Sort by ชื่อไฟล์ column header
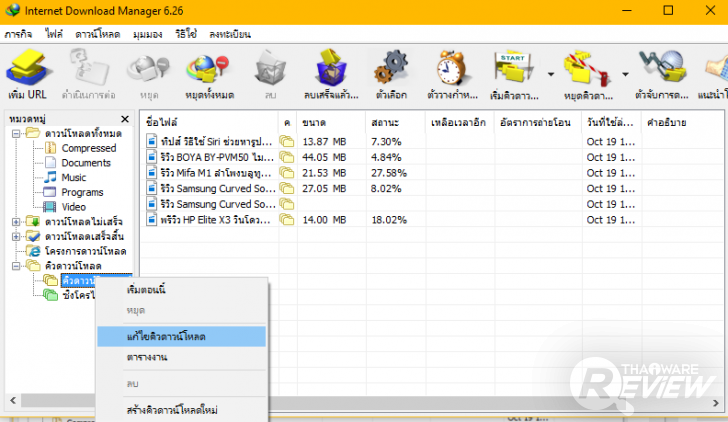 click(x=209, y=123)
